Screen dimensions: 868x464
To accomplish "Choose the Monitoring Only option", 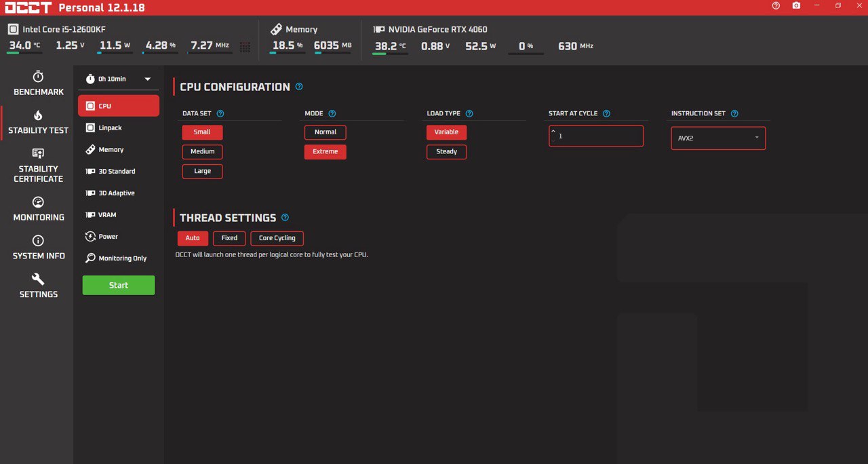I will (119, 258).
